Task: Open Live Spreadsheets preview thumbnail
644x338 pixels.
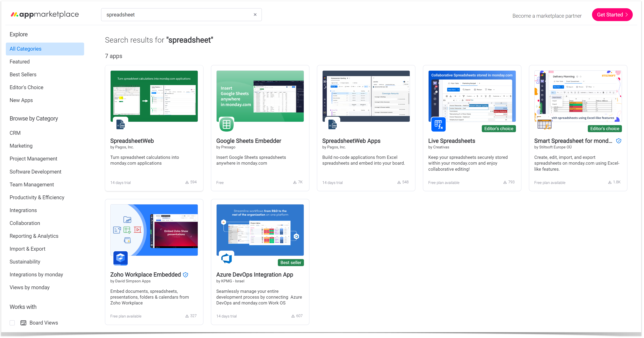Action: [472, 96]
